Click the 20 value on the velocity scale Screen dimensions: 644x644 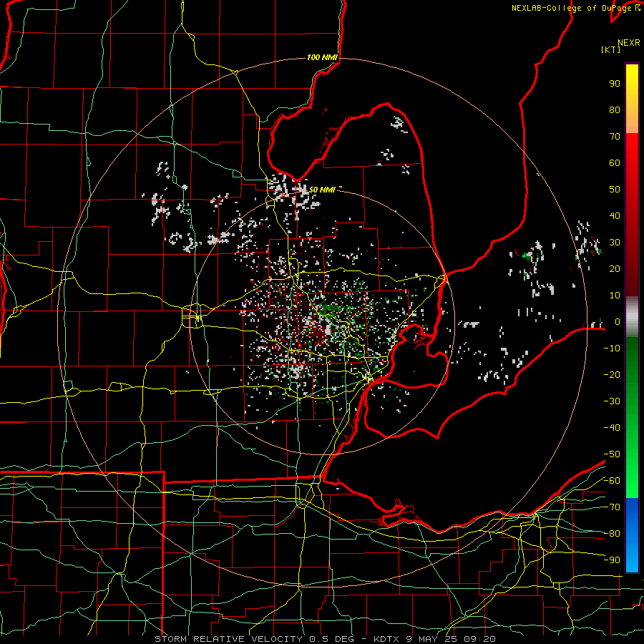point(615,269)
